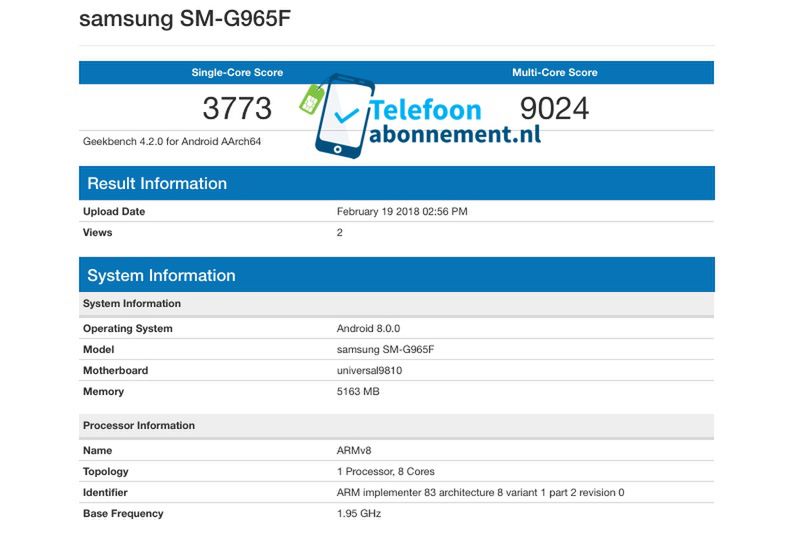Click the upload date February 19 2018 value
The height and width of the screenshot is (535, 800).
click(x=402, y=212)
